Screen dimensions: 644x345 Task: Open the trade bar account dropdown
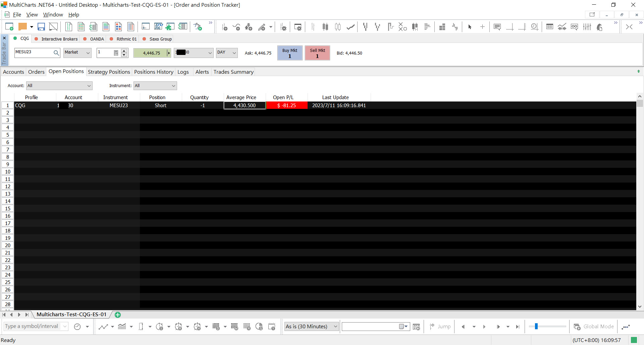click(x=194, y=53)
